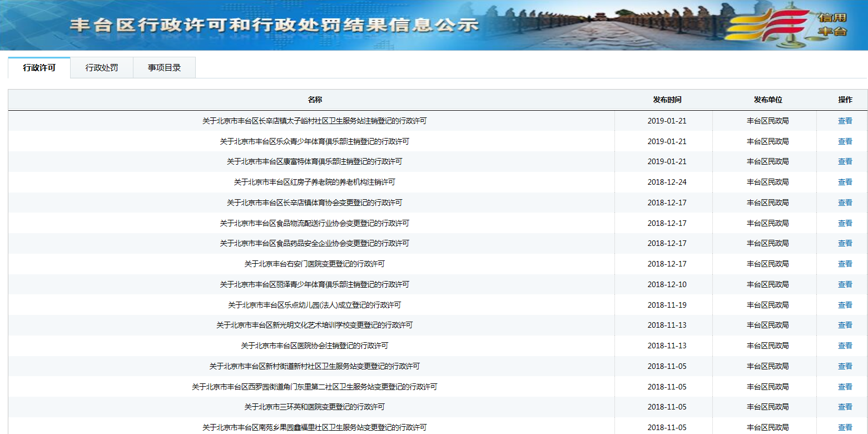Screen dimensions: 868x434
Task: Click 查看 for 食品物流配送行业协会 row
Action: point(845,223)
